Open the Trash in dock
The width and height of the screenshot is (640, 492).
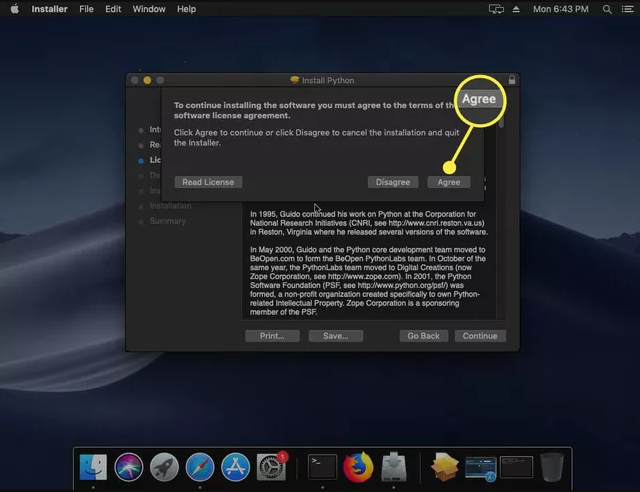coord(552,467)
